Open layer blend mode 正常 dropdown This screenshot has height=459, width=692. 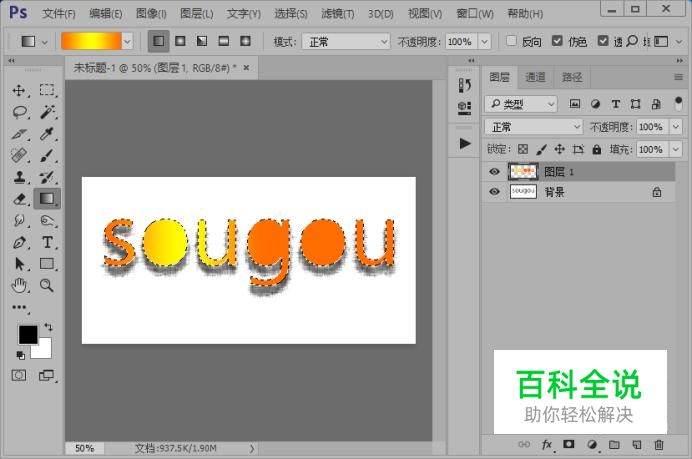pos(534,127)
